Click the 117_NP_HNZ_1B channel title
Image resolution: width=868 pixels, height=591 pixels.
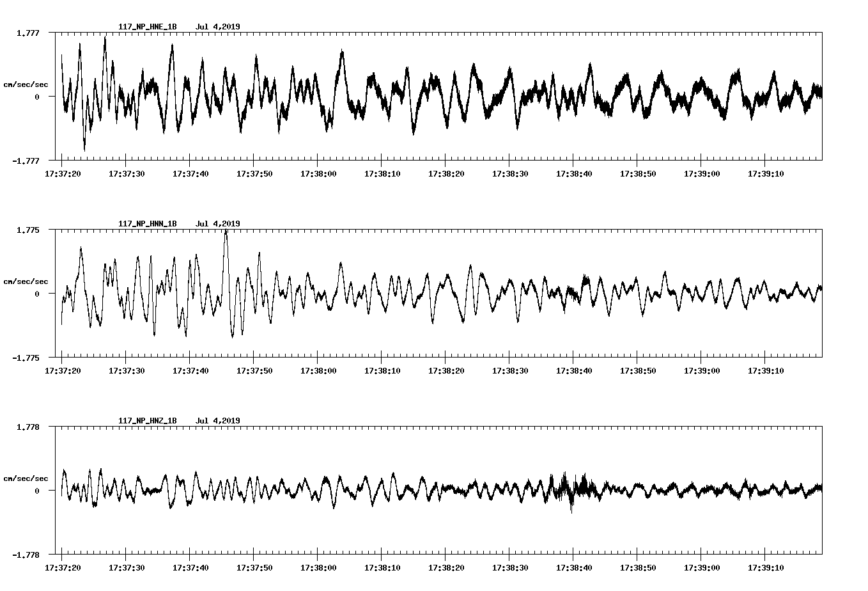tap(148, 421)
